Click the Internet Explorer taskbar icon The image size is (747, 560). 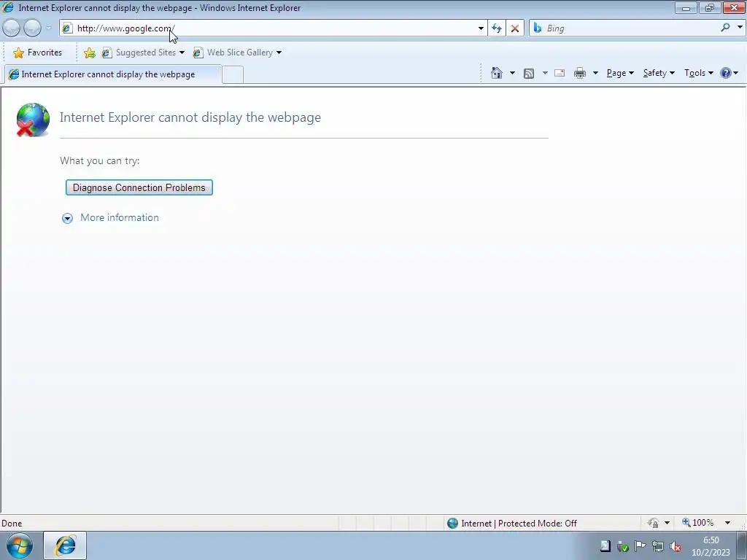(x=65, y=545)
